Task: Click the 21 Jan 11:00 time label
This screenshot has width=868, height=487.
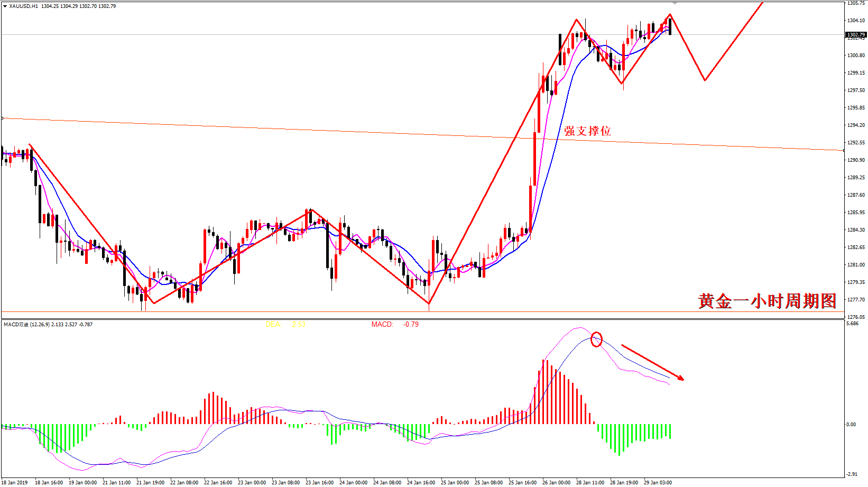Action: pos(117,482)
